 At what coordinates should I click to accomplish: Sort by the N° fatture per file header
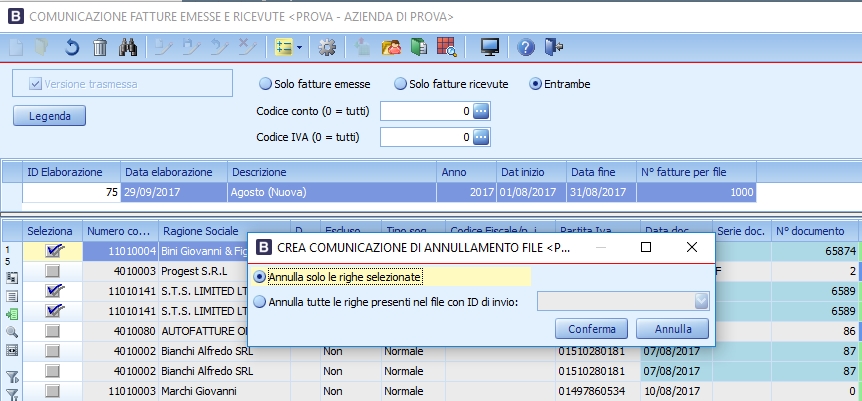click(696, 172)
